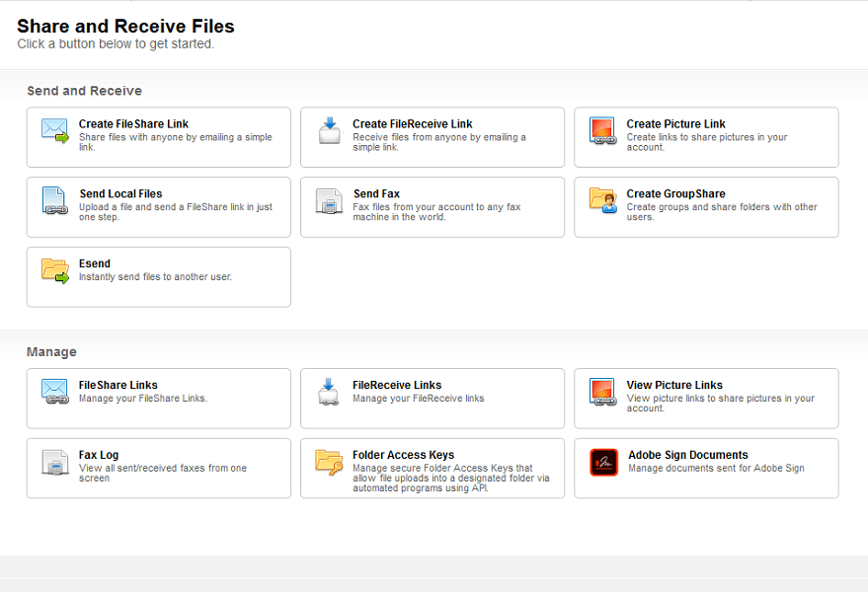Image resolution: width=868 pixels, height=592 pixels.
Task: Click the Adobe Sign Documents icon
Action: click(604, 462)
